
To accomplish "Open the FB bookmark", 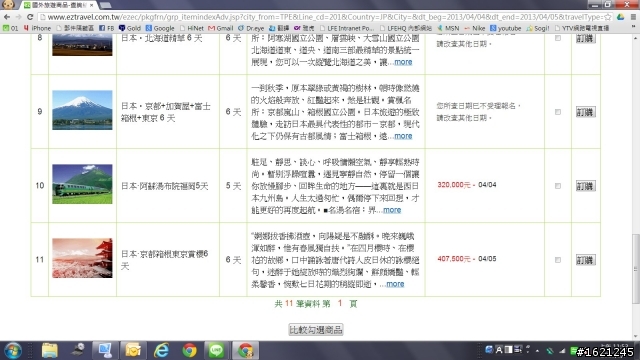I will pyautogui.click(x=107, y=28).
